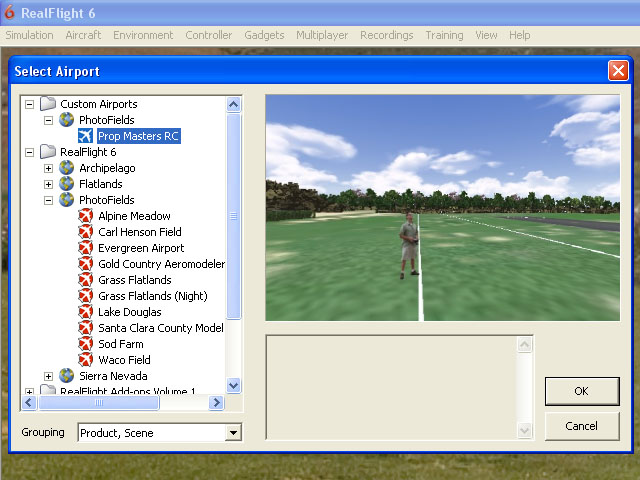
Task: Open the Help menu
Action: tap(520, 35)
